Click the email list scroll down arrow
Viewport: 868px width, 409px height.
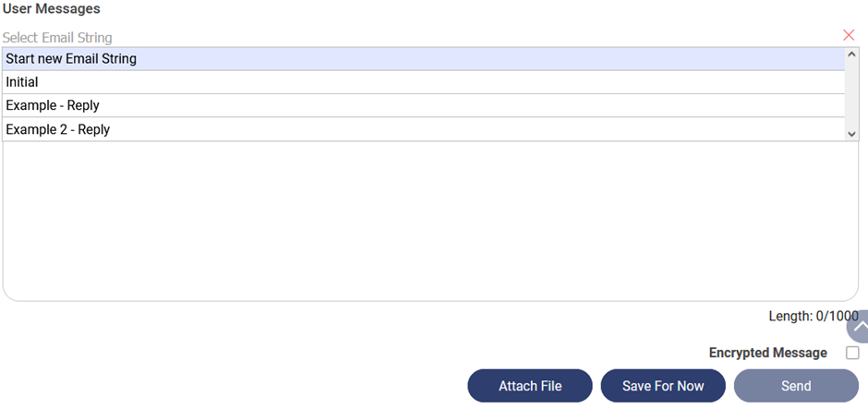pos(852,134)
